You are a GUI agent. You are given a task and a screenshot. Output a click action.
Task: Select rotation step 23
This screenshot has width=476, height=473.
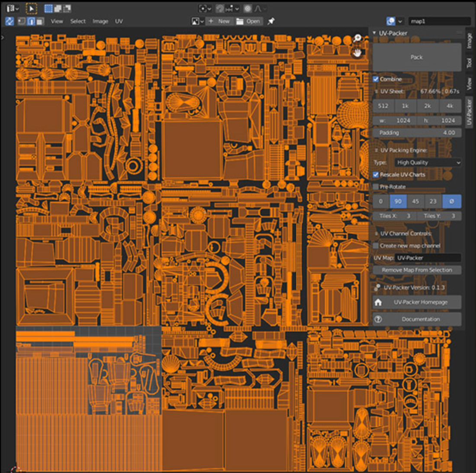click(x=433, y=201)
